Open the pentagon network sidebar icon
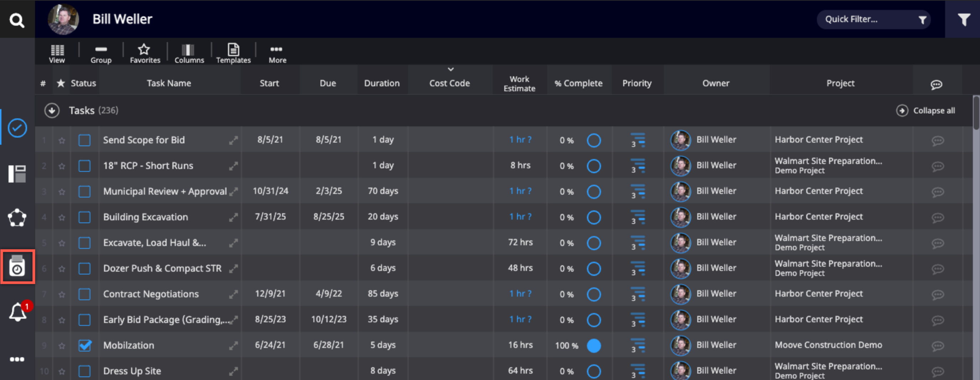980x380 pixels. click(17, 217)
